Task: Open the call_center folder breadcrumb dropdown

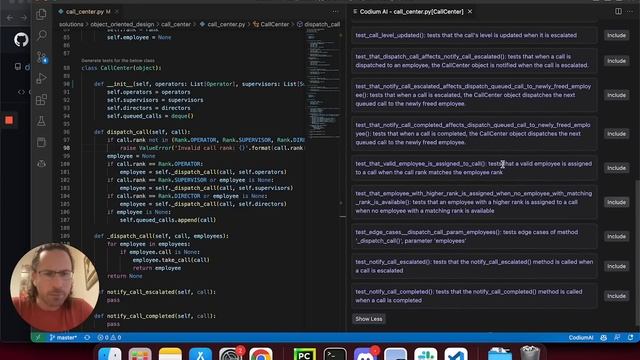Action: 176,24
